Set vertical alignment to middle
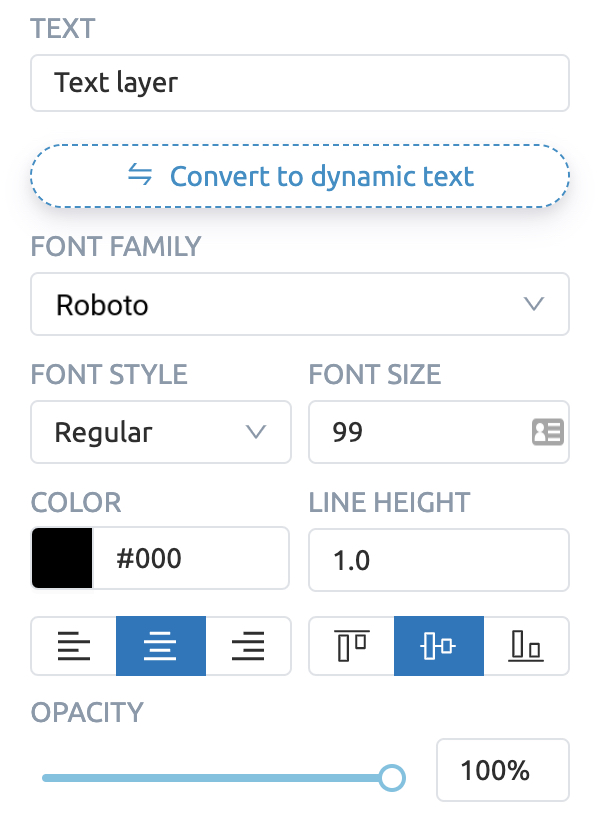 click(439, 646)
